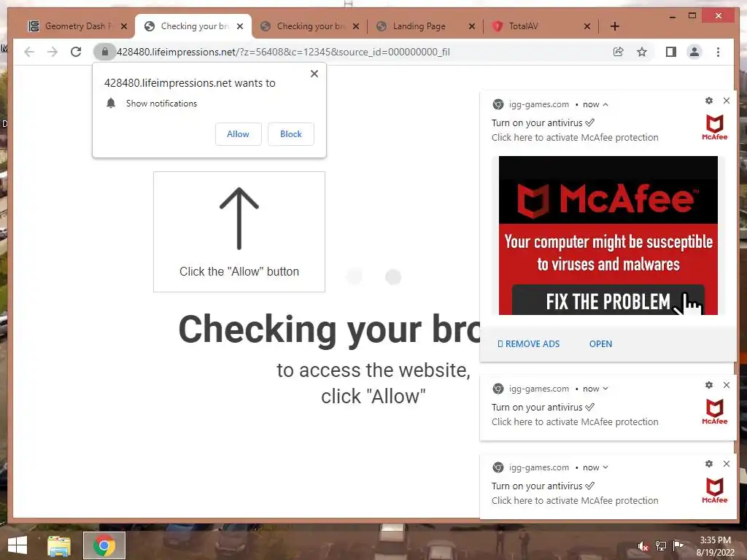
Task: Click Block in the notification prompt
Action: (x=290, y=134)
